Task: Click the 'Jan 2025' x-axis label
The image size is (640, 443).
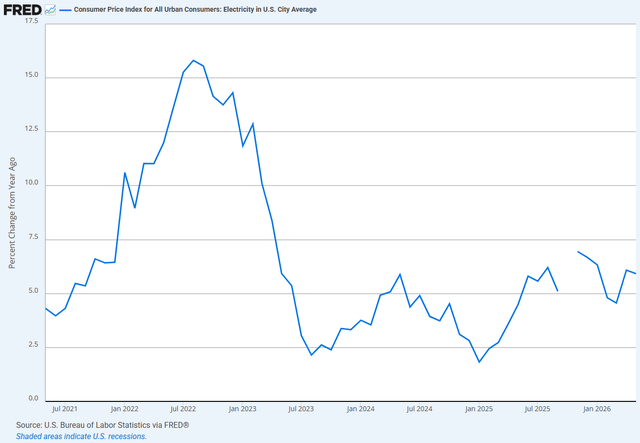Action: point(479,409)
